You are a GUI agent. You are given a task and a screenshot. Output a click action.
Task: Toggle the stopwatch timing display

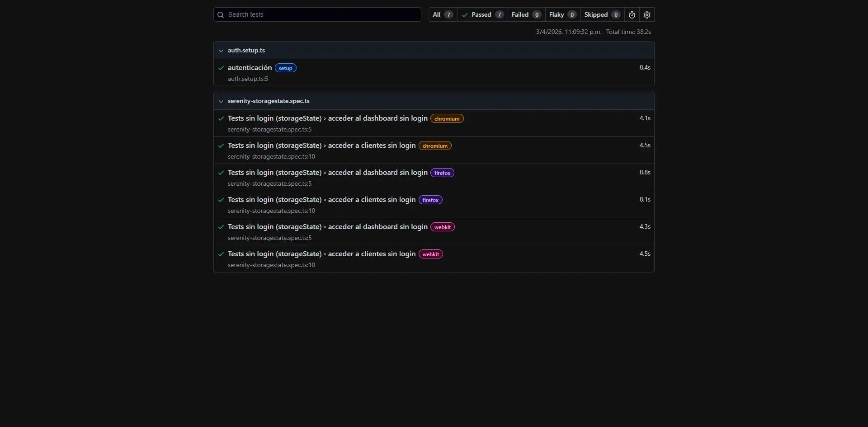coord(632,14)
